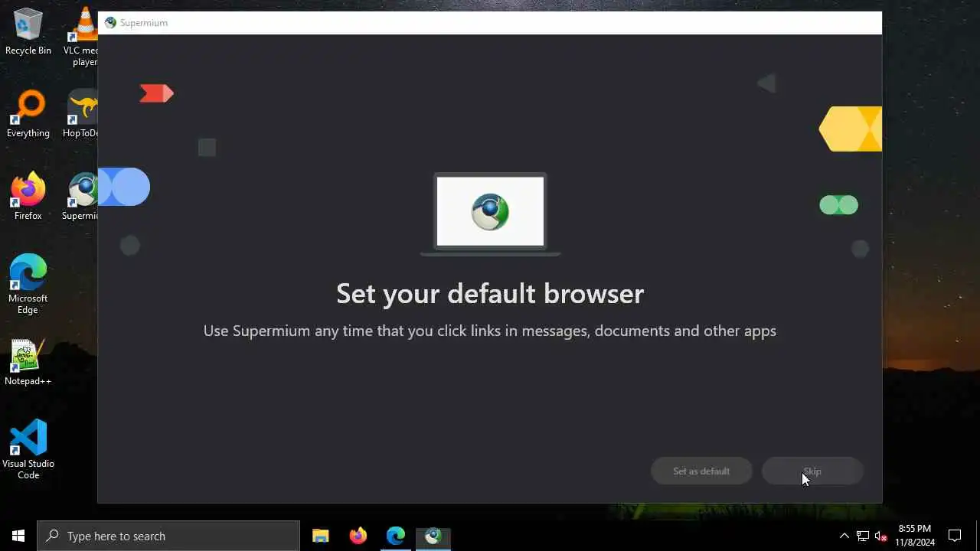Click the Skip button
The height and width of the screenshot is (551, 980).
812,471
